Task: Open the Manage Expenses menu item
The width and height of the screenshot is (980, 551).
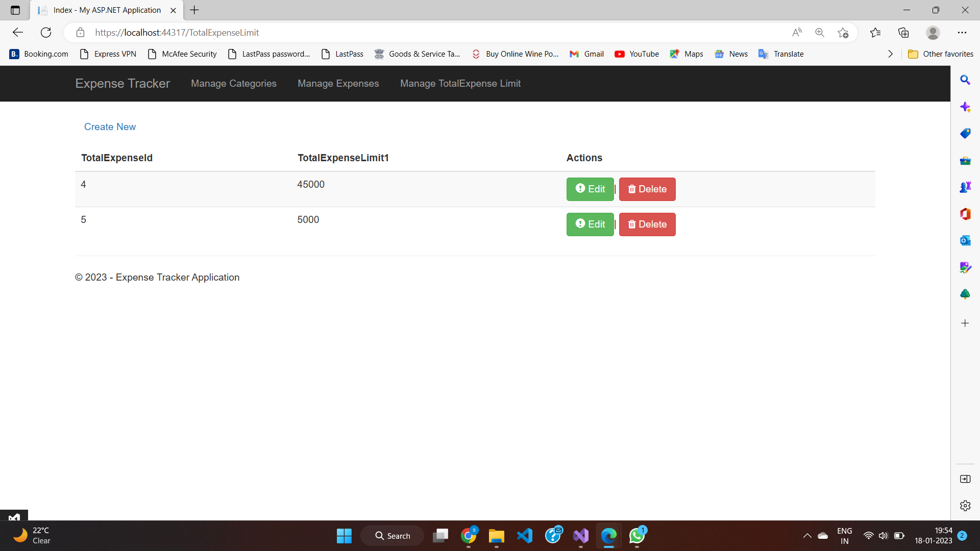Action: click(338, 83)
